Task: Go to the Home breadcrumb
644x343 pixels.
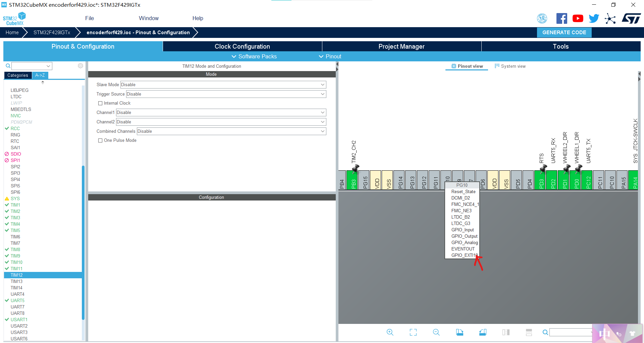Action: 12,33
